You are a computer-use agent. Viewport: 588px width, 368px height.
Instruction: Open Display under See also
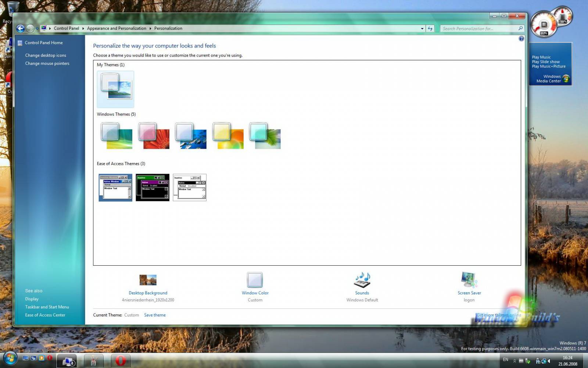[x=32, y=299]
